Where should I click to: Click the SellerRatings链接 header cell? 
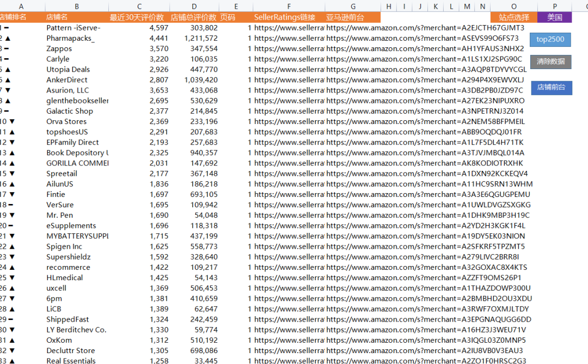(x=289, y=17)
